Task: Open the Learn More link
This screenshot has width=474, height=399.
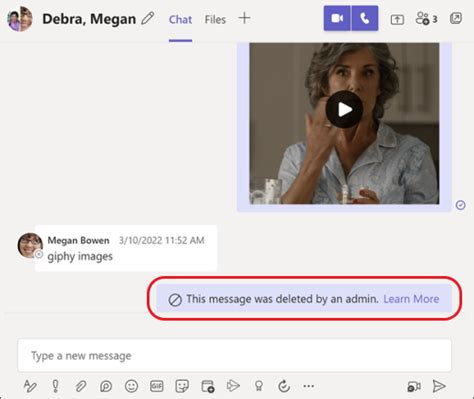Action: coord(411,299)
